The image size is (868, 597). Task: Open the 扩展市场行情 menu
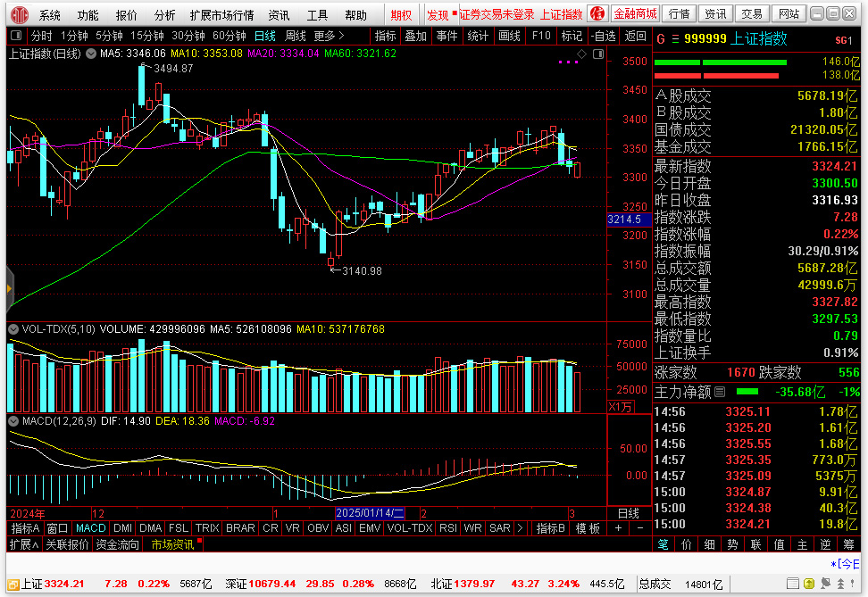click(222, 15)
